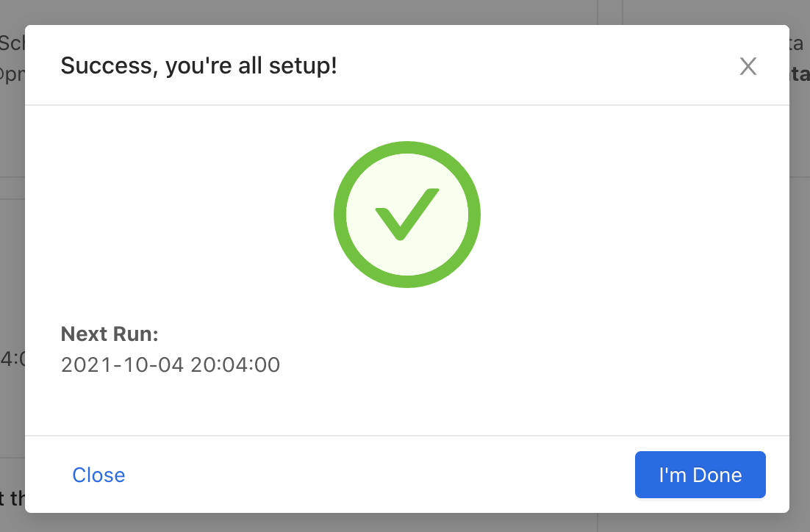Click the dimmed overlay below the dialog
This screenshot has width=810, height=532.
click(404, 522)
